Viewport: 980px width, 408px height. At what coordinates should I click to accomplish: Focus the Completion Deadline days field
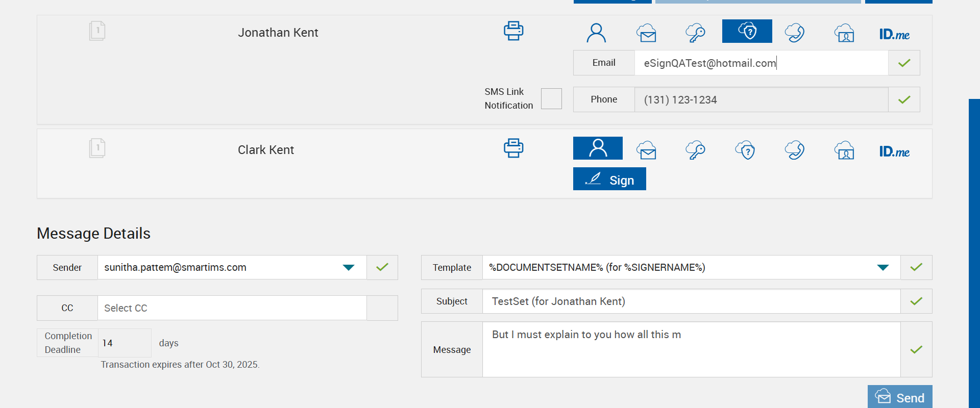[125, 343]
